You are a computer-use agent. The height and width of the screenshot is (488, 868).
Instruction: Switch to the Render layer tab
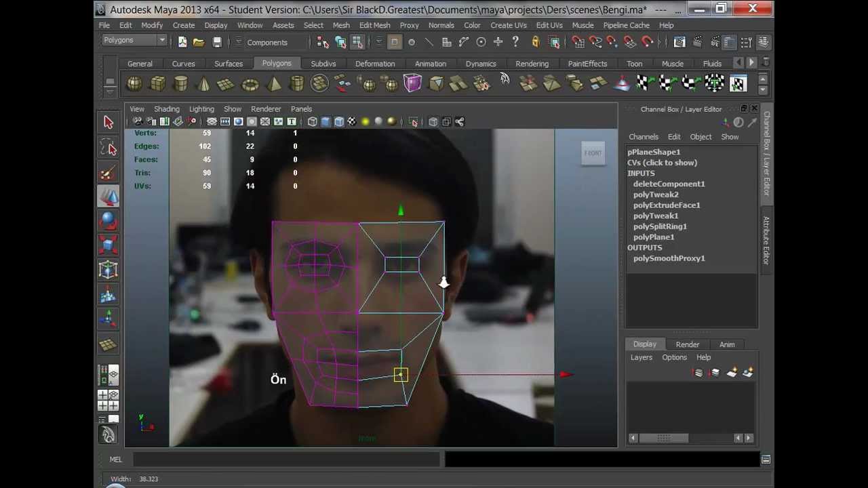[x=688, y=344]
